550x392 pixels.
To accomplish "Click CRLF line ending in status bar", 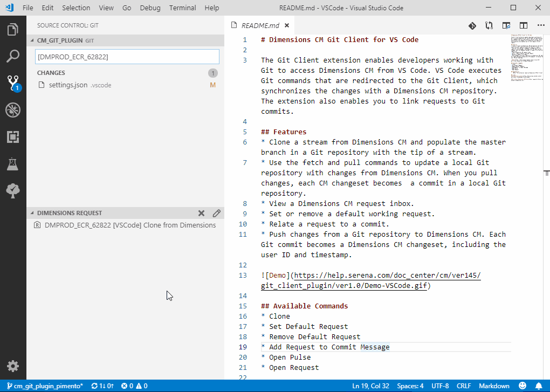I will coord(464,386).
